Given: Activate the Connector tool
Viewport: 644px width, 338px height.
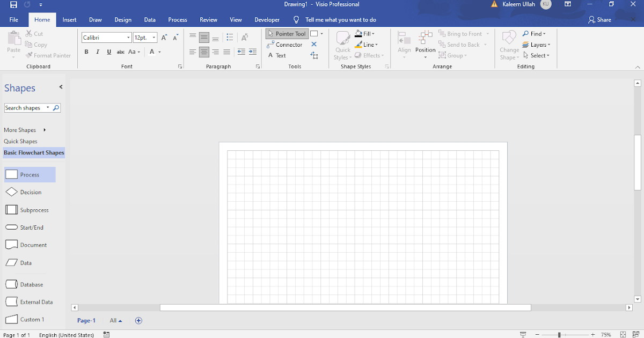Looking at the screenshot, I should [x=286, y=45].
